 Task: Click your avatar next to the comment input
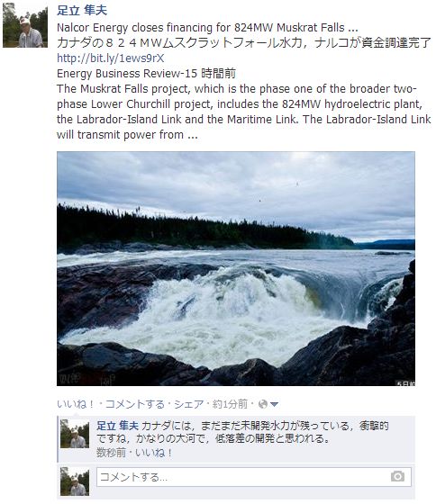(x=75, y=481)
